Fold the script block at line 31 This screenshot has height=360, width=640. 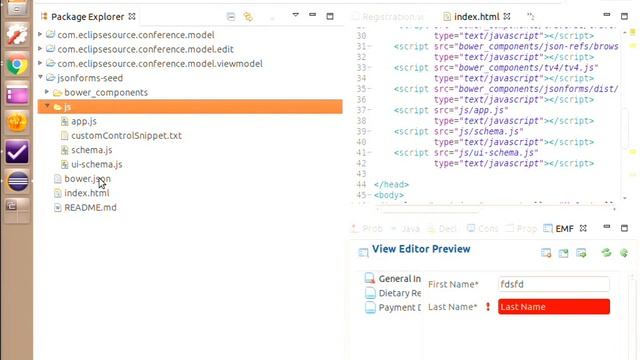370,47
